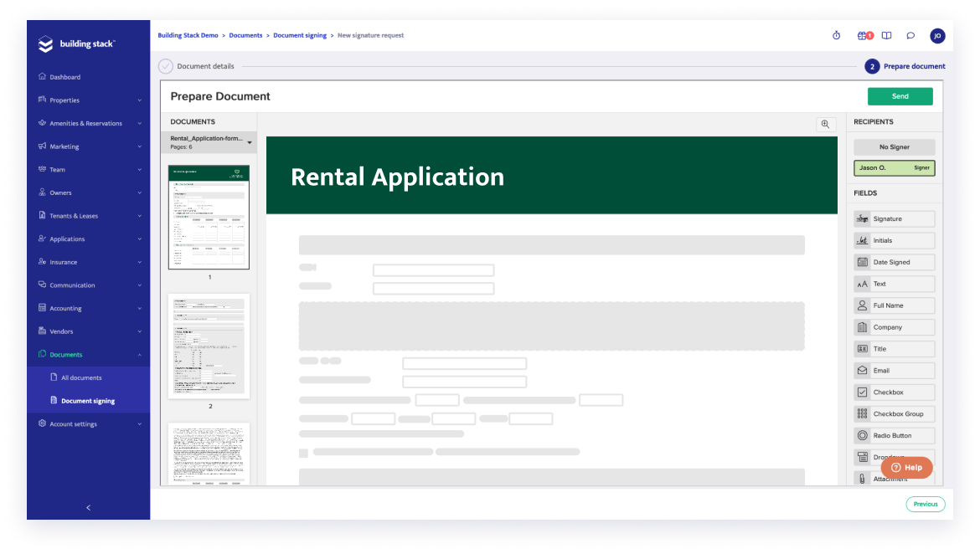The image size is (980, 554).
Task: Select the Checkbox field tool
Action: (x=894, y=392)
